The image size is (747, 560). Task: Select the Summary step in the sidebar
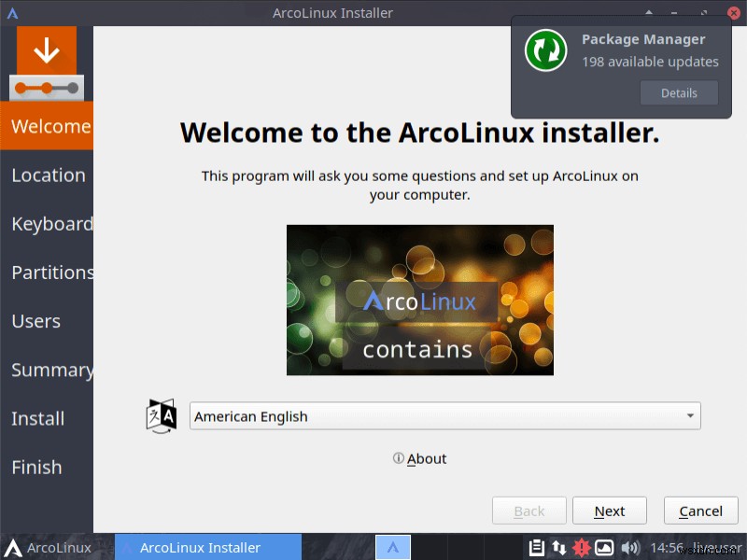51,370
